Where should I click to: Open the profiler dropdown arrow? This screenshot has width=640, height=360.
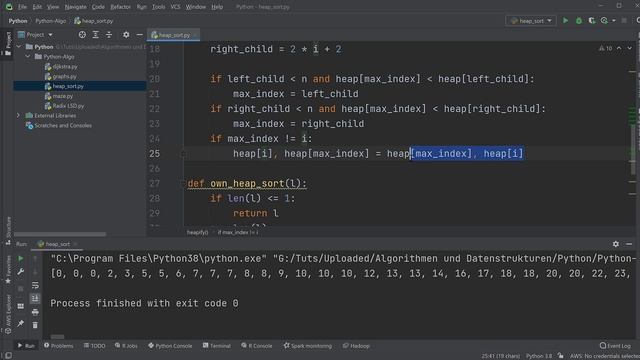coord(613,20)
